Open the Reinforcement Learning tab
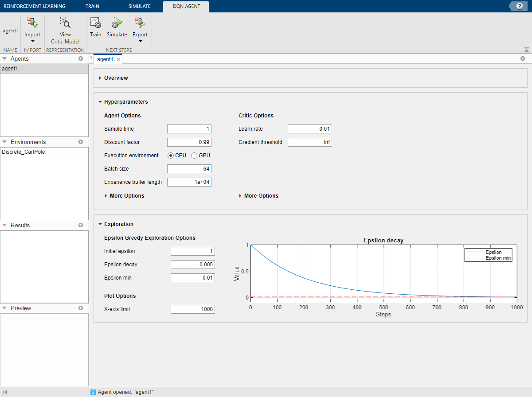The image size is (532, 397). click(x=34, y=6)
